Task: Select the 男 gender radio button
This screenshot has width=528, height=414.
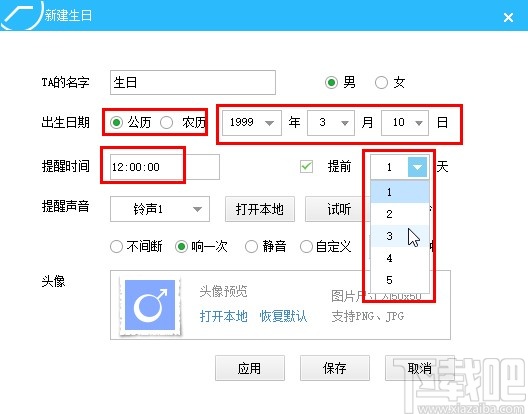Action: pyautogui.click(x=331, y=83)
